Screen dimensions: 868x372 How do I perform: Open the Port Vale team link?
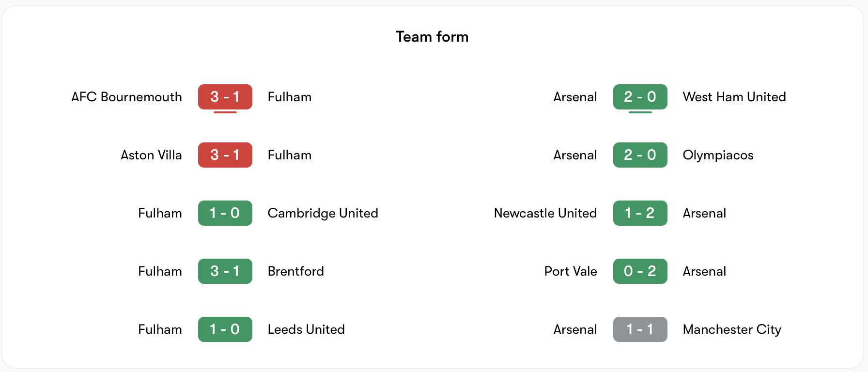point(570,271)
